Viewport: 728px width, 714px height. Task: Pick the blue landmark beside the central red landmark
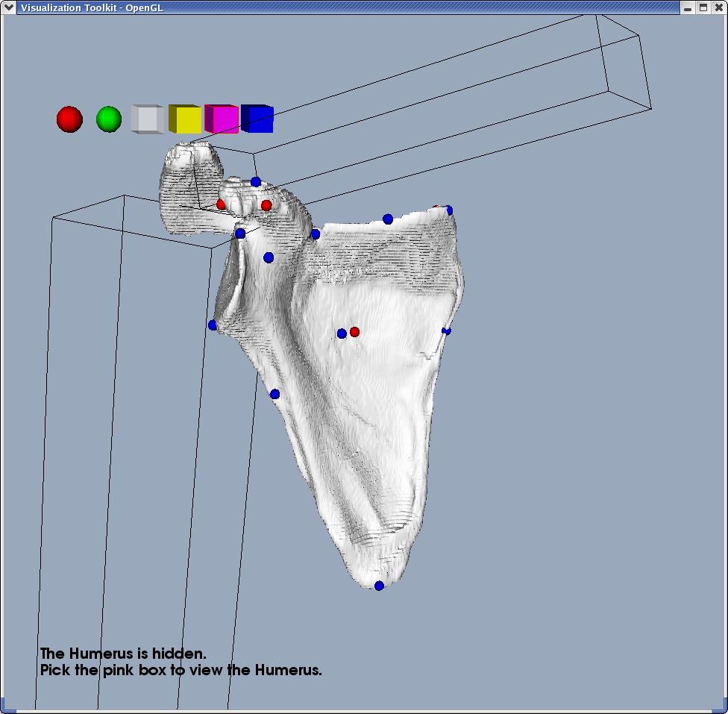(x=342, y=333)
